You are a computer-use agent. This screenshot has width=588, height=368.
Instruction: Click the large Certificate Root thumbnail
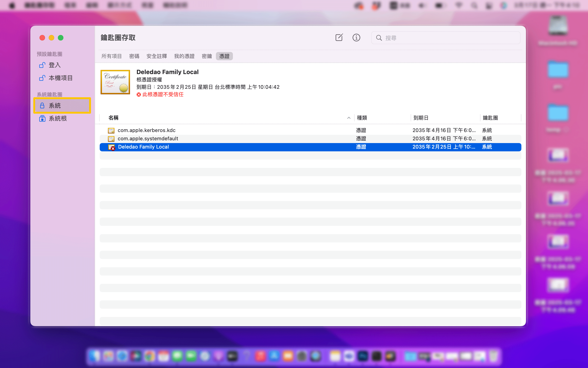(115, 82)
